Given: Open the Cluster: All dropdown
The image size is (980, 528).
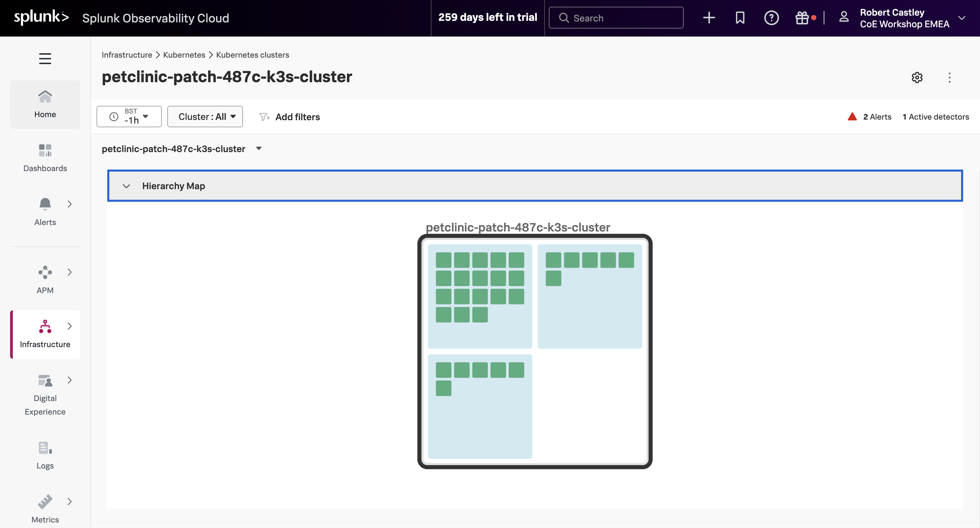Looking at the screenshot, I should coord(205,117).
